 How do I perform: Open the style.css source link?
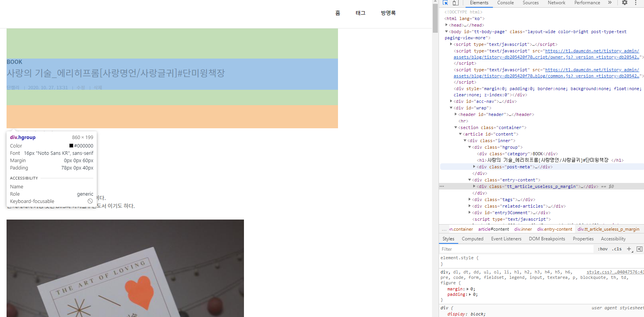[615, 272]
